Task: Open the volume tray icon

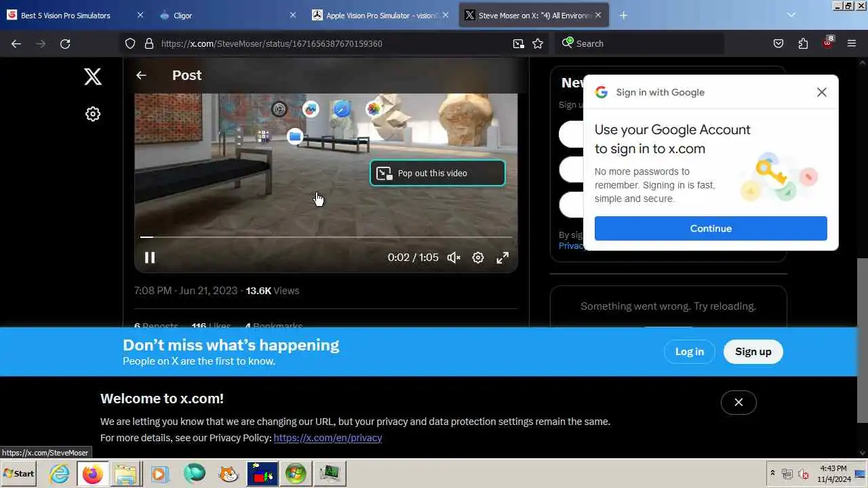Action: (x=803, y=474)
